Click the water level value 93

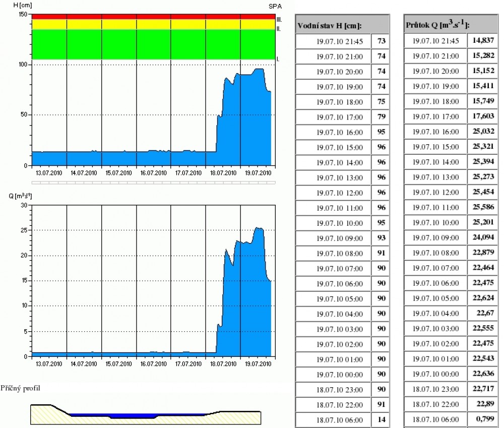pyautogui.click(x=381, y=238)
